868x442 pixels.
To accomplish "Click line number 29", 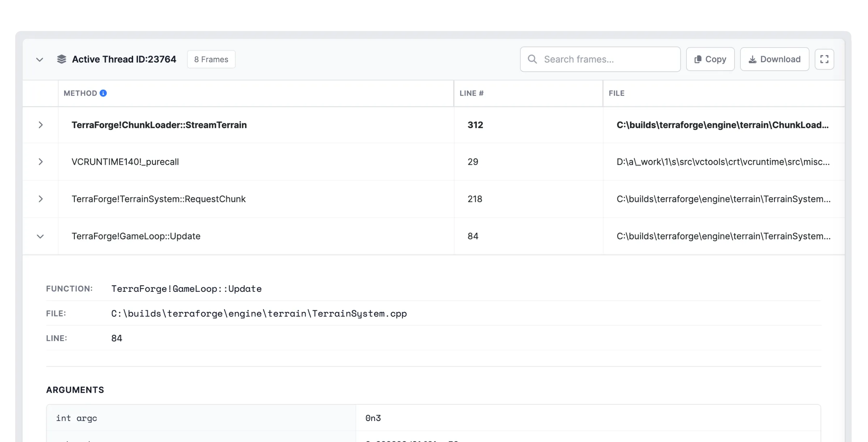I will point(473,162).
